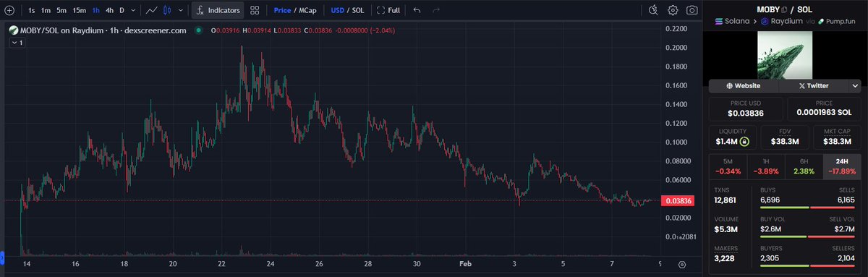Open the layout grid templates icon
The height and width of the screenshot is (277, 868).
(x=255, y=10)
